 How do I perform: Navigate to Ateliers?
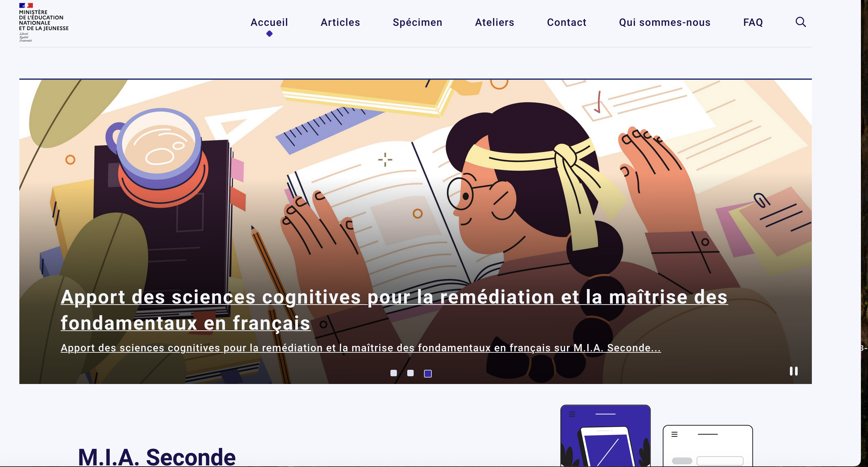[495, 22]
